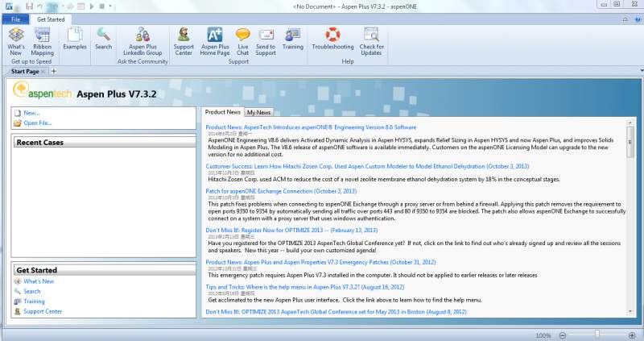Click the help question mark icon
Image resolution: width=644 pixels, height=341 pixels.
[x=638, y=19]
